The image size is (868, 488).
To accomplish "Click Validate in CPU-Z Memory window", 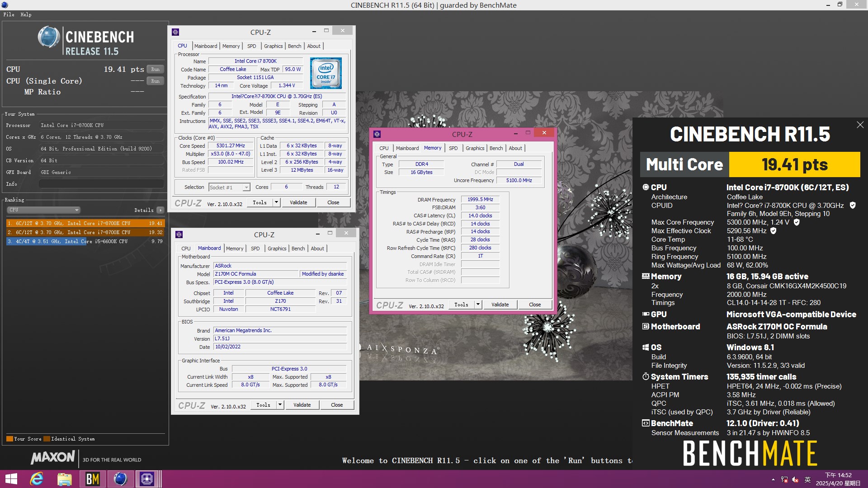I will pos(500,305).
